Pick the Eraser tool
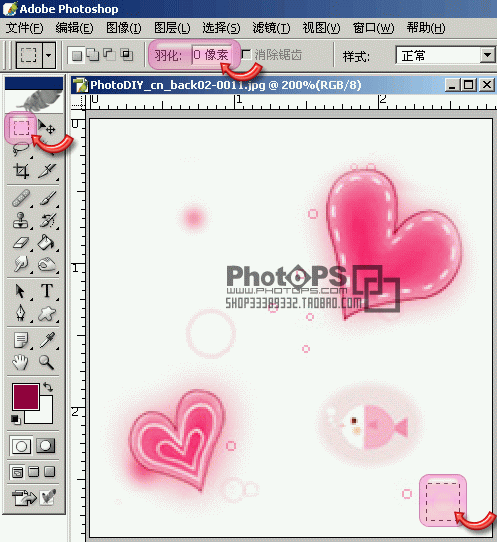This screenshot has height=542, width=497. (x=21, y=243)
